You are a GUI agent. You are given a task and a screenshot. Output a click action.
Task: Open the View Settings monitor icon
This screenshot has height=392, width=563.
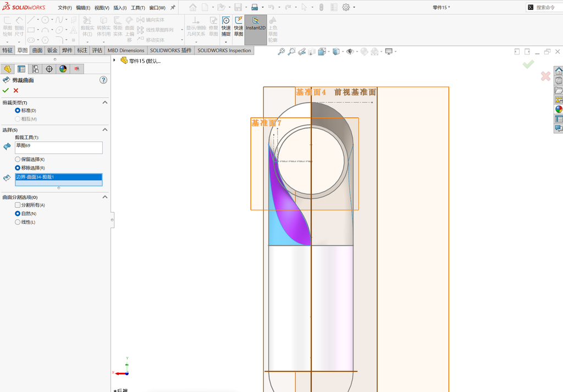(x=389, y=52)
